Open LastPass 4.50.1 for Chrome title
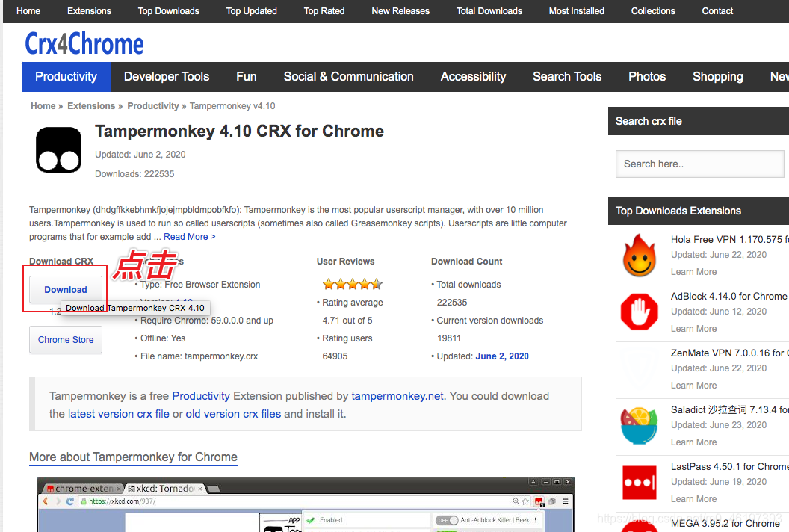Image resolution: width=789 pixels, height=532 pixels. point(730,467)
